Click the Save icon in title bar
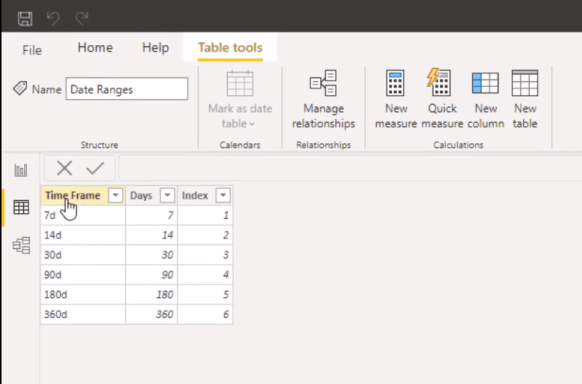Screen dimensions: 582x384 pos(25,18)
